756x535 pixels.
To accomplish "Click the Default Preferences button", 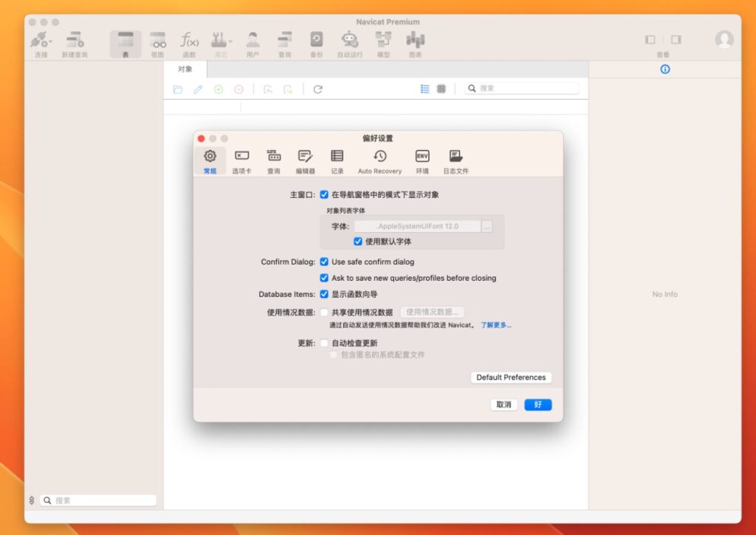I will pos(511,378).
